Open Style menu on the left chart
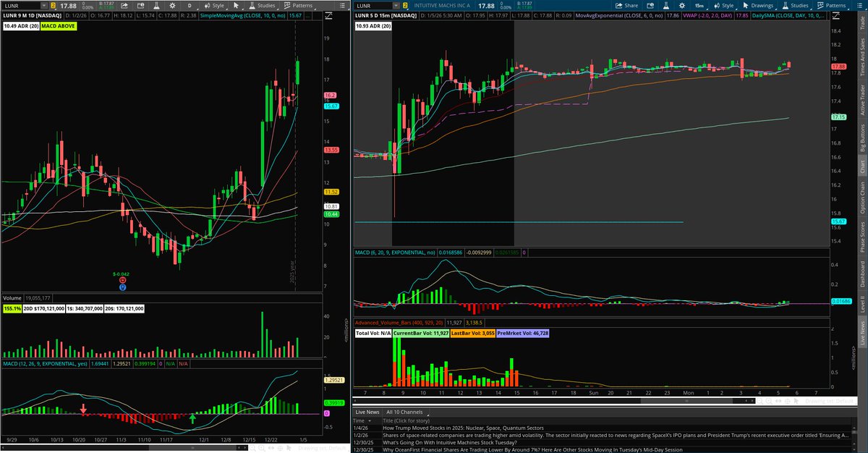Image resolution: width=868 pixels, height=453 pixels. tap(214, 6)
